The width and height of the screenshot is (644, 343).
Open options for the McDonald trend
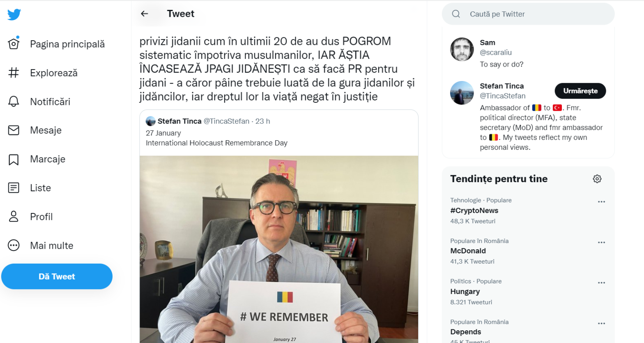point(601,243)
